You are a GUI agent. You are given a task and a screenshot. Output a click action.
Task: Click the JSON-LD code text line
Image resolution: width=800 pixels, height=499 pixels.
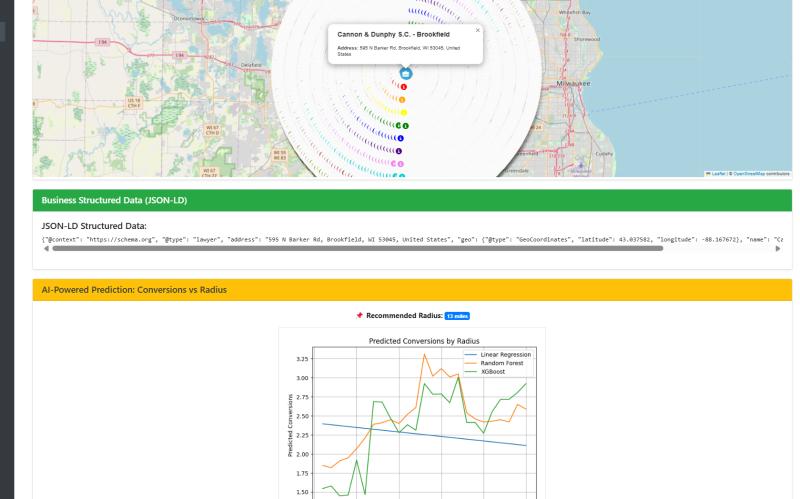click(x=412, y=239)
